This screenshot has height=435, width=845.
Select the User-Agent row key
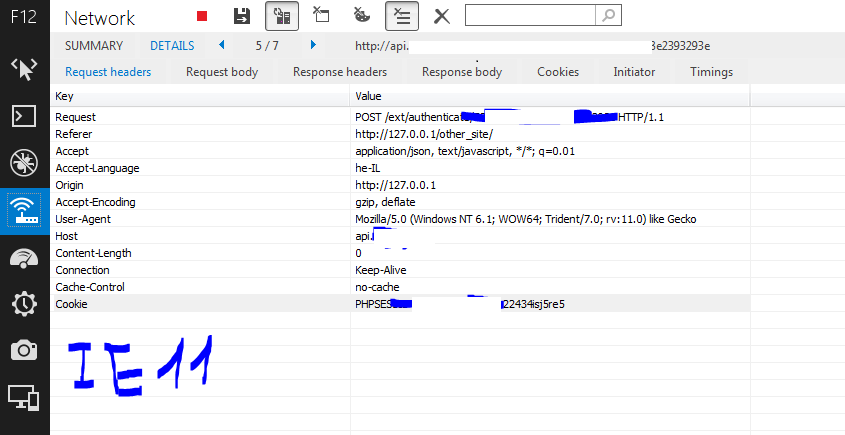pos(83,219)
